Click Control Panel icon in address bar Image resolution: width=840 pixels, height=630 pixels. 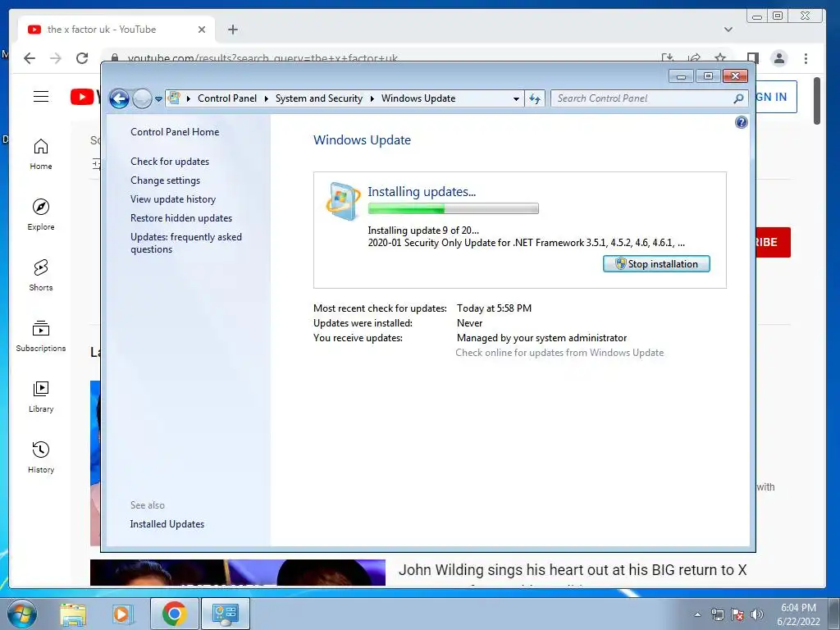pyautogui.click(x=174, y=98)
